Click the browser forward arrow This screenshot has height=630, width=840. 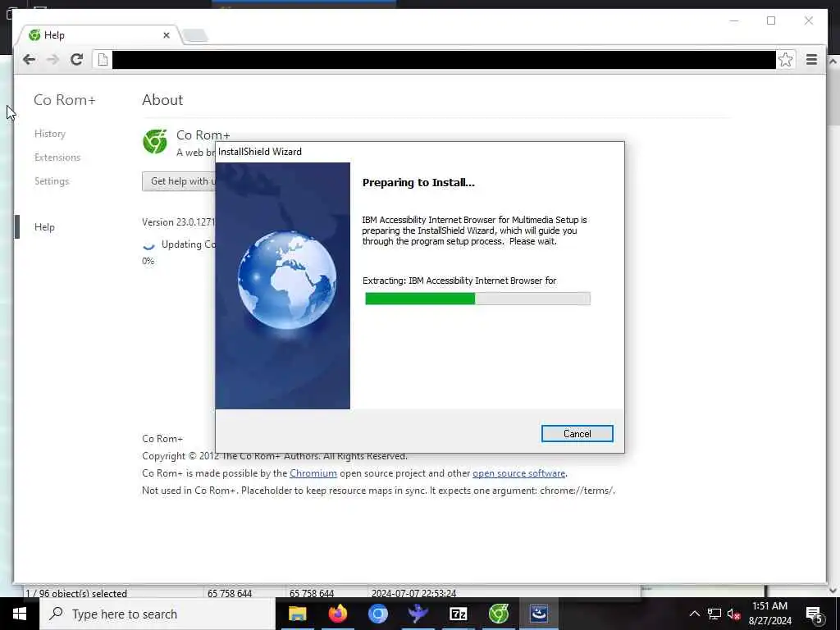point(52,59)
